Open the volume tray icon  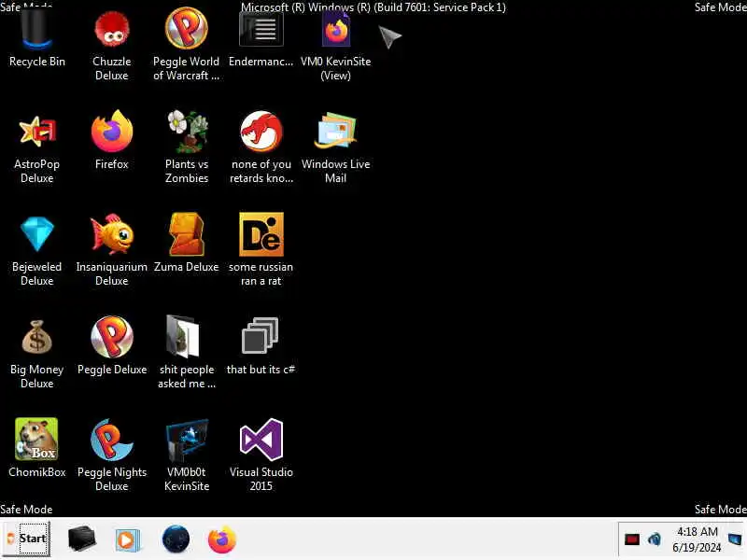(x=655, y=539)
